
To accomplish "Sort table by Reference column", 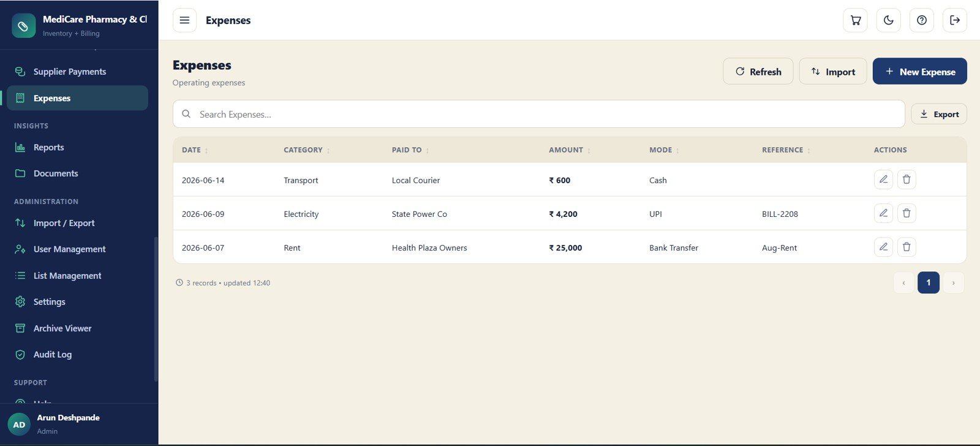I will 786,150.
